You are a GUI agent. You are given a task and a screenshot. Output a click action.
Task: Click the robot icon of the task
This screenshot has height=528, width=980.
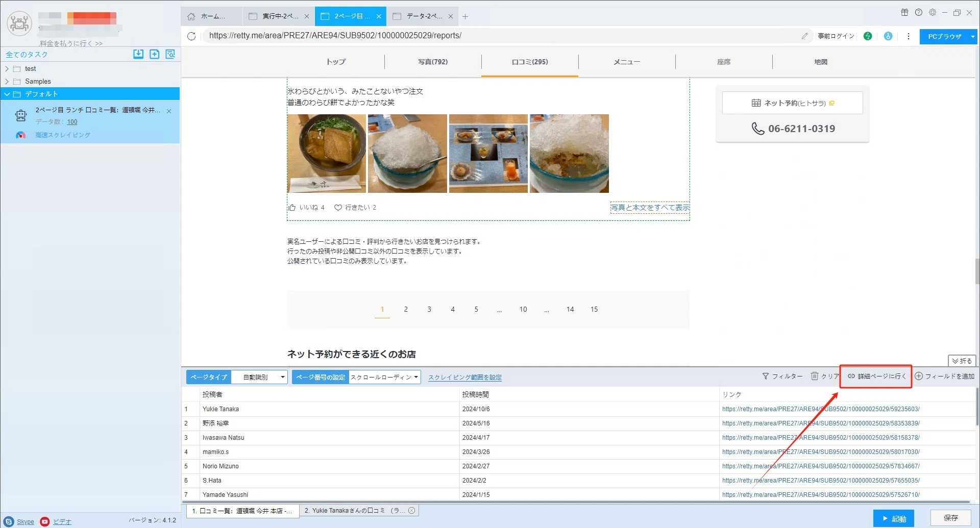[21, 116]
